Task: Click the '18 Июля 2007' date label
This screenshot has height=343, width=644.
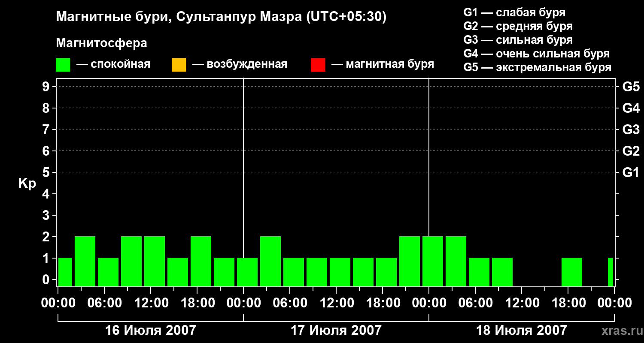Action: [x=522, y=331]
